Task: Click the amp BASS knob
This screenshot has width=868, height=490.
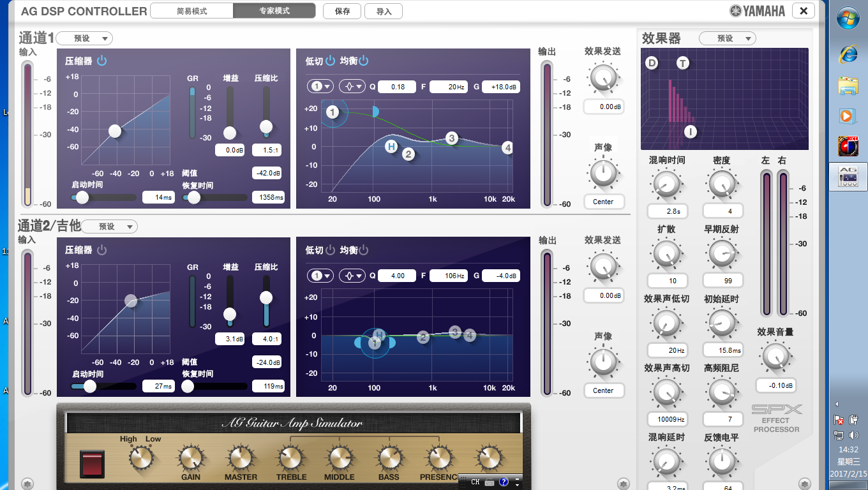Action: tap(389, 458)
